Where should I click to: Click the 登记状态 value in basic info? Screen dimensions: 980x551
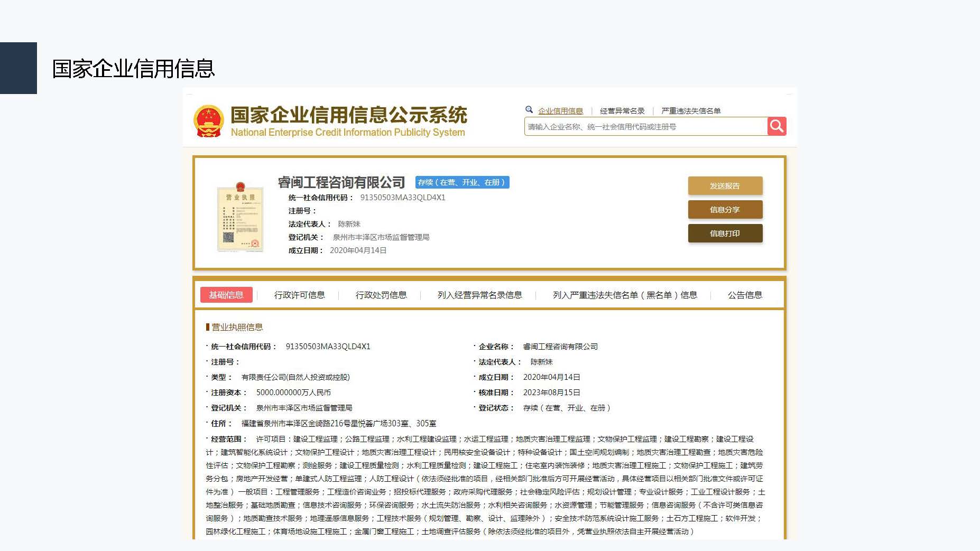[567, 408]
